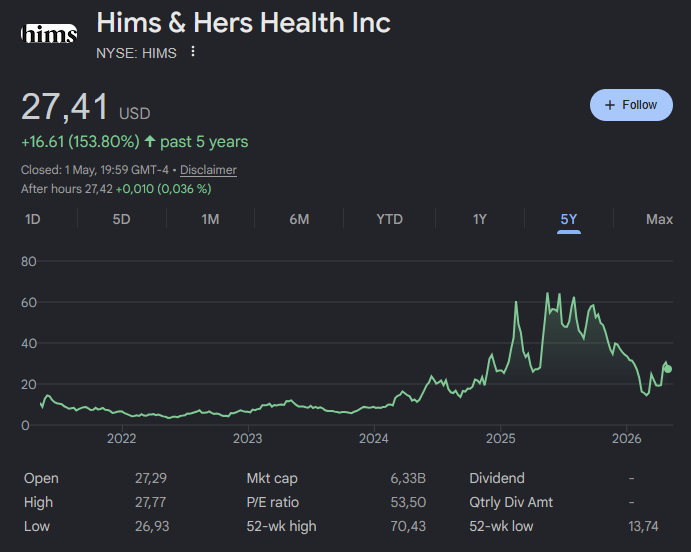The height and width of the screenshot is (552, 691).
Task: Click the Hims & Hers Health Inc title
Action: tap(243, 22)
